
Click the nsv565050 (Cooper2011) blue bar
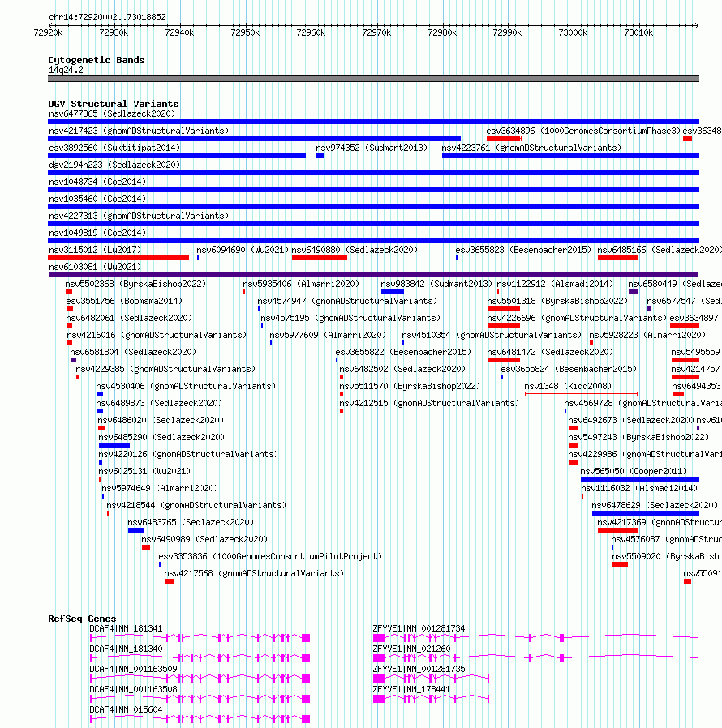tap(640, 479)
